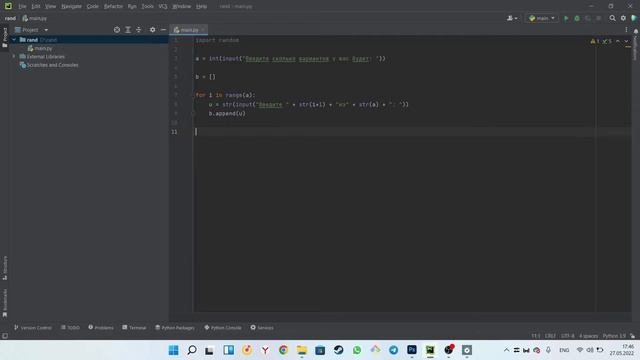Open Services tool window
640x360 pixels.
(262, 328)
